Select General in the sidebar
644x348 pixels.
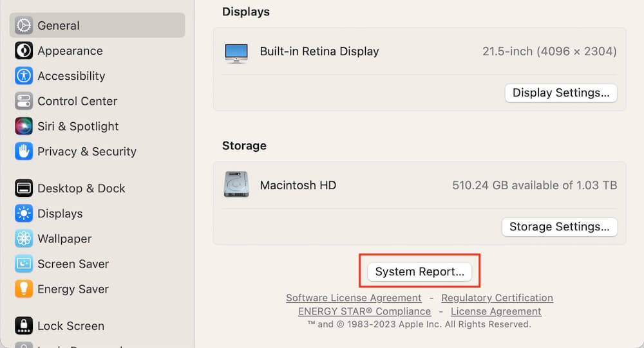click(x=97, y=26)
